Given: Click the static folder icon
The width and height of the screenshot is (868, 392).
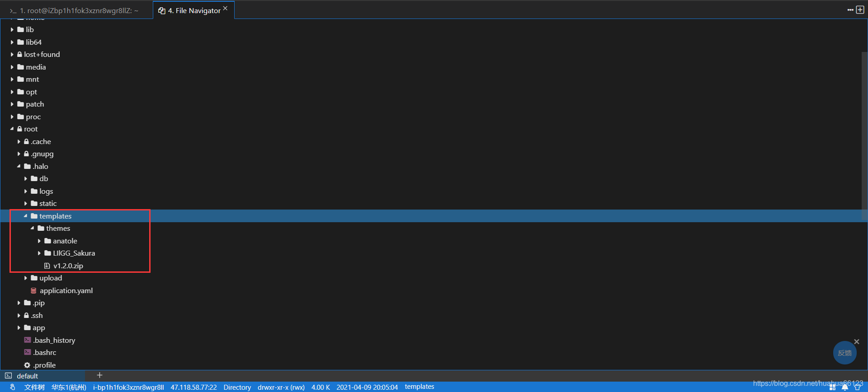Looking at the screenshot, I should tap(34, 203).
